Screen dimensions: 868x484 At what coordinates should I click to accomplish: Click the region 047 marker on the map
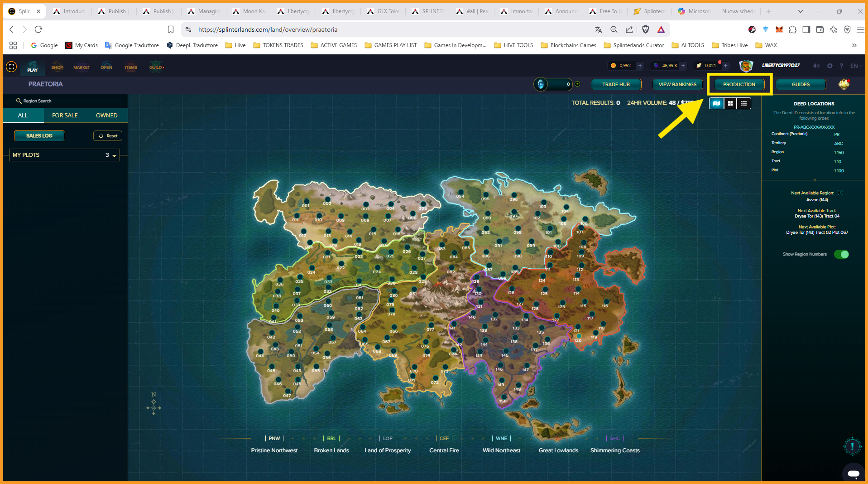click(x=288, y=391)
